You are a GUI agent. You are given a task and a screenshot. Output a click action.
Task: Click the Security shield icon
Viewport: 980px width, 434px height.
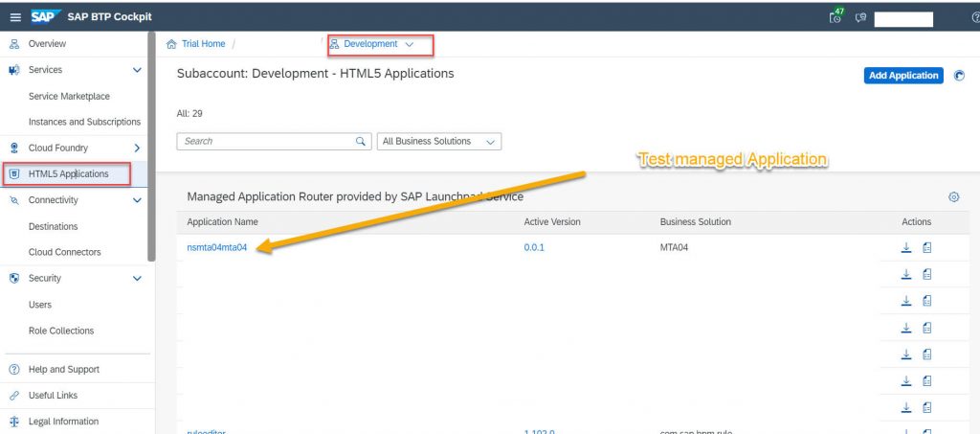(14, 278)
